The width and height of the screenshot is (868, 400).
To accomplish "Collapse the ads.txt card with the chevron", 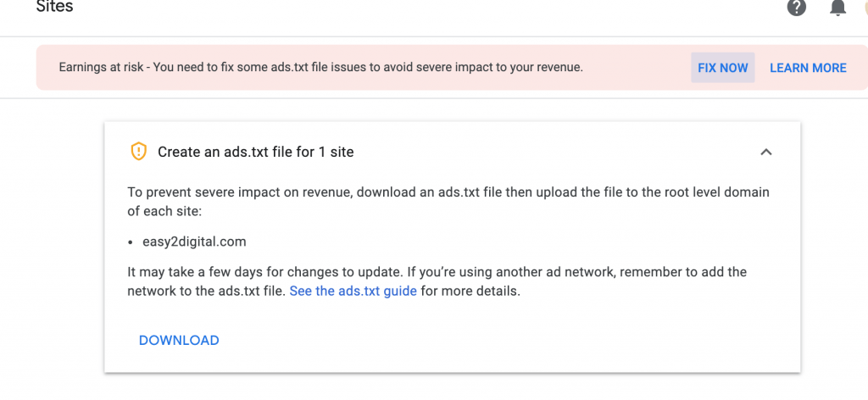I will [765, 152].
